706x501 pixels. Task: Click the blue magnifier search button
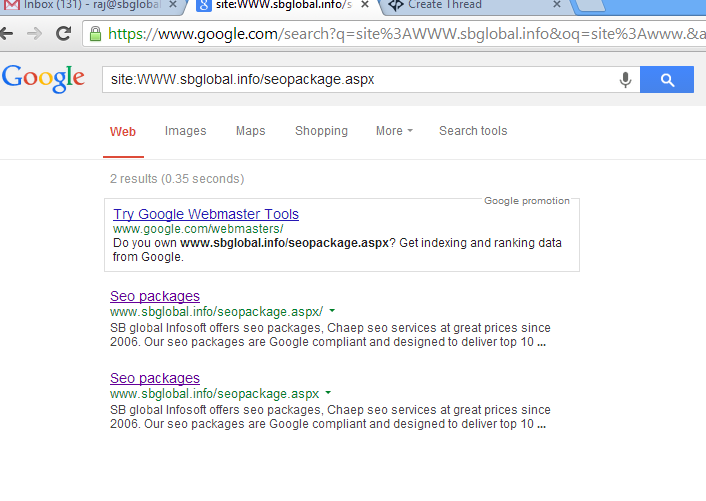[x=667, y=80]
